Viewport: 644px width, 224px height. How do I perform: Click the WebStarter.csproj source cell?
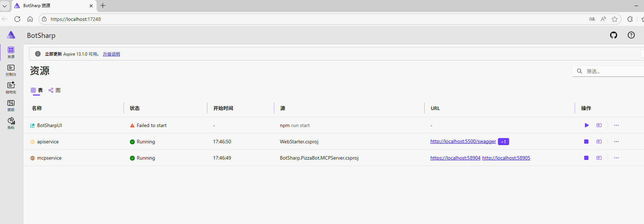[299, 142]
